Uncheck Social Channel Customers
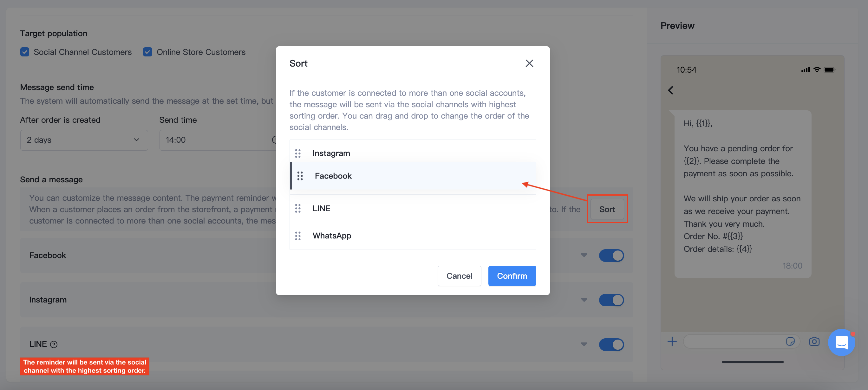 pyautogui.click(x=25, y=52)
